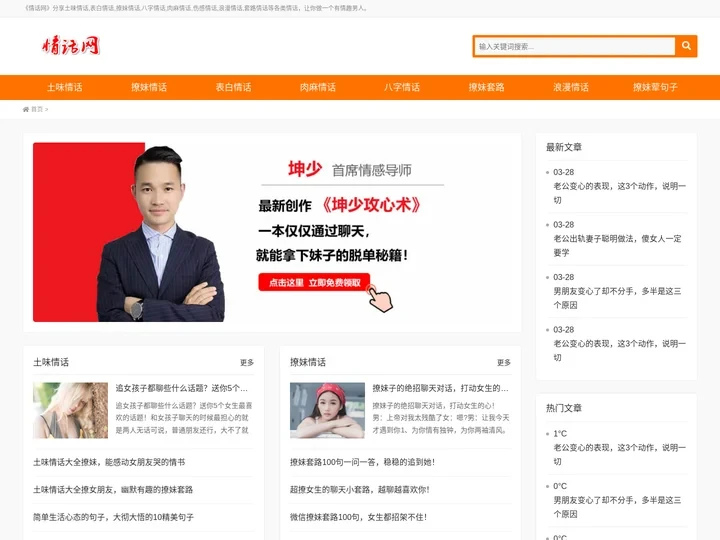Open 男朋友变心了却不分手 in 热门文章
Viewport: 720px width, 540px height.
point(617,507)
